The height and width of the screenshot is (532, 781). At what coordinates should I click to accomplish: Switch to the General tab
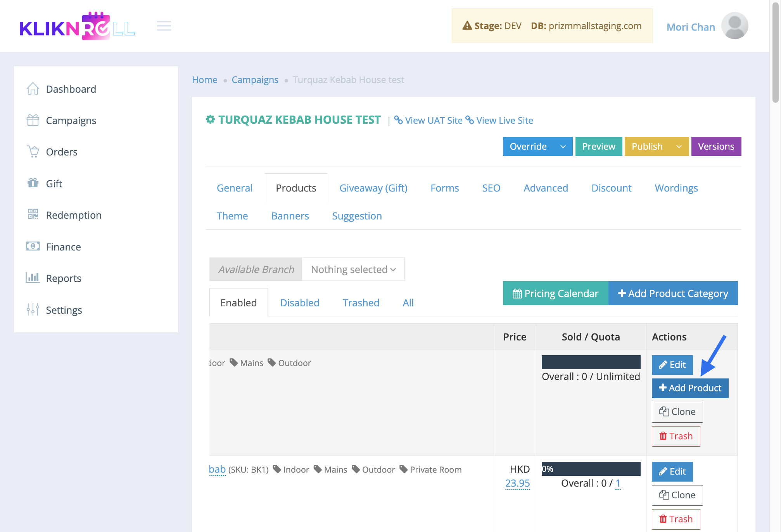tap(235, 188)
